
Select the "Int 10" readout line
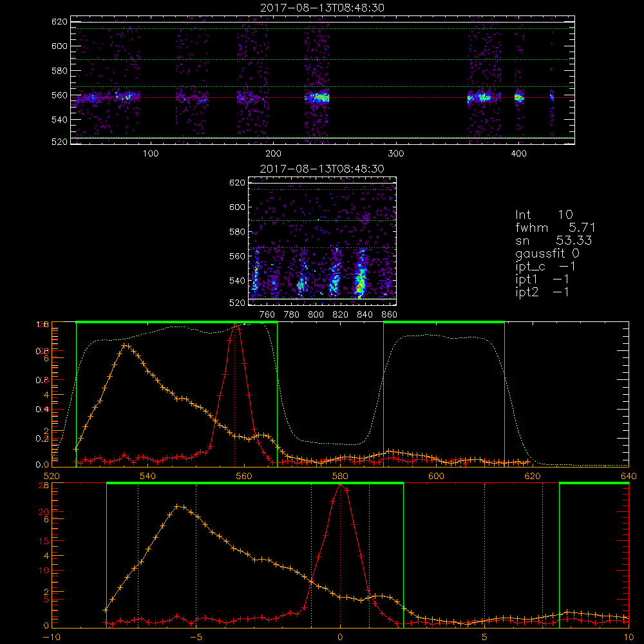(544, 215)
